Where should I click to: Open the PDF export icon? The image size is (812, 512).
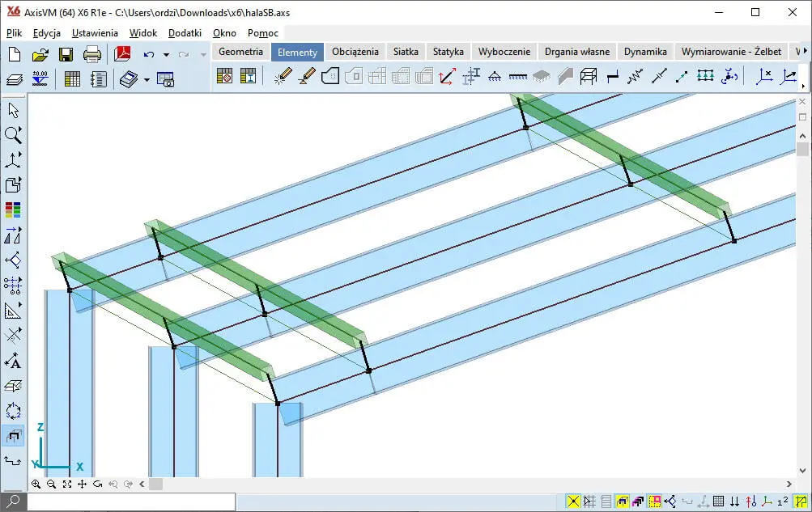[x=122, y=55]
